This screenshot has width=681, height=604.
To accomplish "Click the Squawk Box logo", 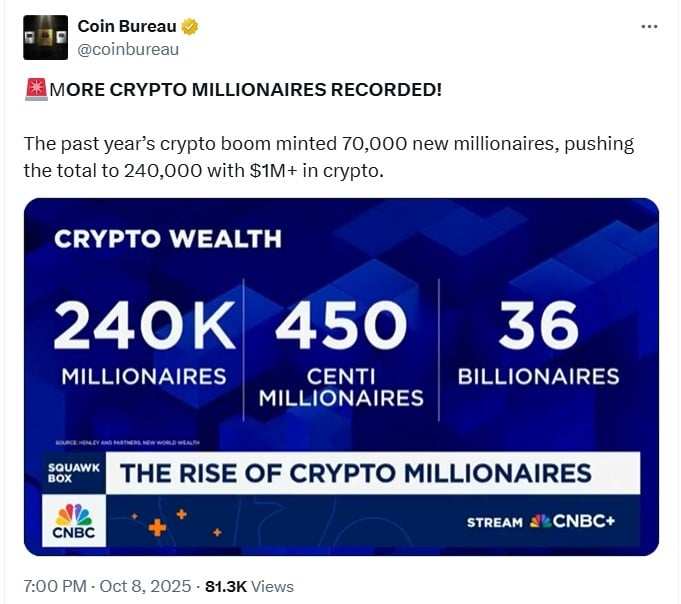I will 72,472.
